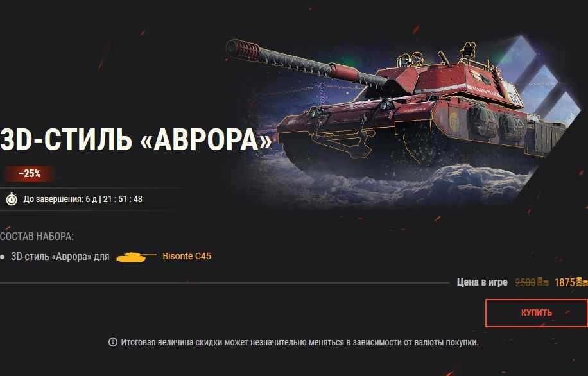Click the crossed-out 2500 old price

click(x=525, y=282)
